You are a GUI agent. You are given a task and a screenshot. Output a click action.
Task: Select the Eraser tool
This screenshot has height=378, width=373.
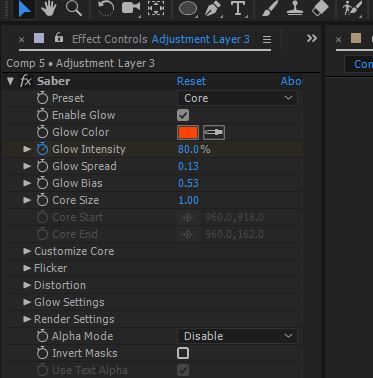point(320,9)
